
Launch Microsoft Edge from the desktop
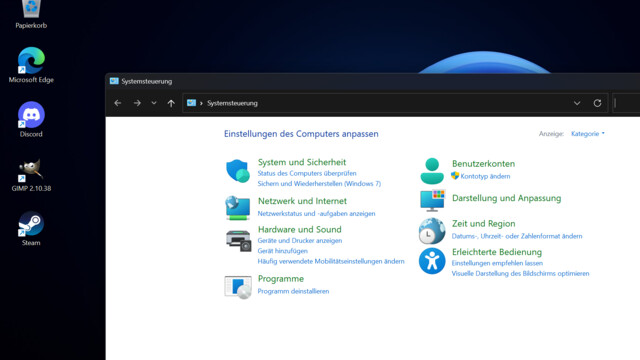[31, 65]
